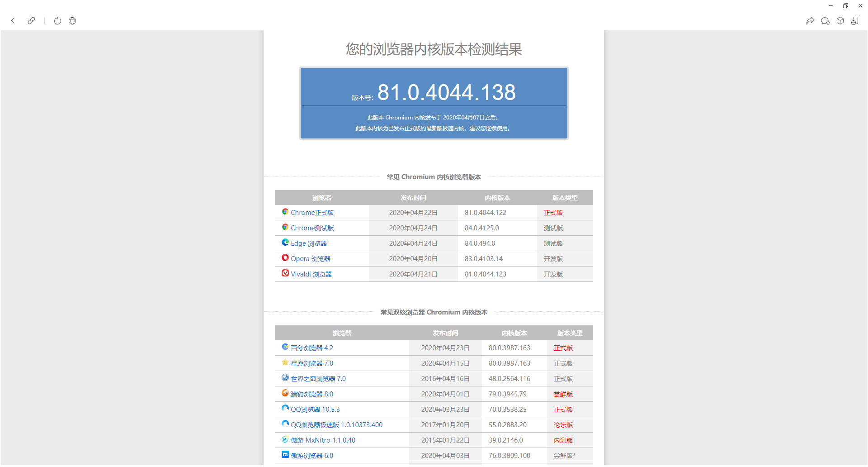This screenshot has width=868, height=467.
Task: Click the red 论坛版 label
Action: [563, 425]
